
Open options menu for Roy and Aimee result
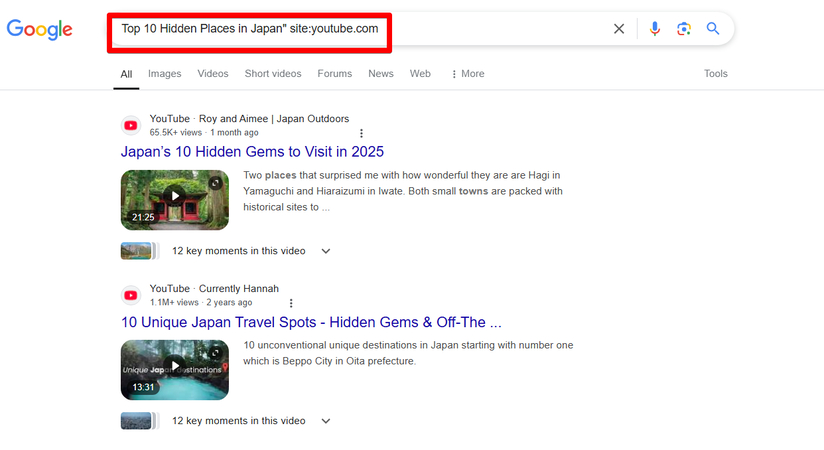[361, 134]
